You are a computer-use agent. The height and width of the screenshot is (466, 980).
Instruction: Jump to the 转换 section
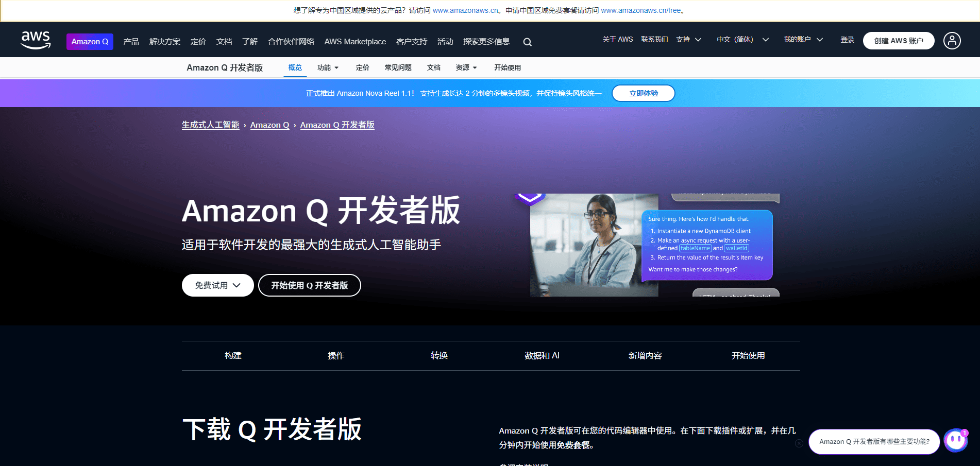439,356
